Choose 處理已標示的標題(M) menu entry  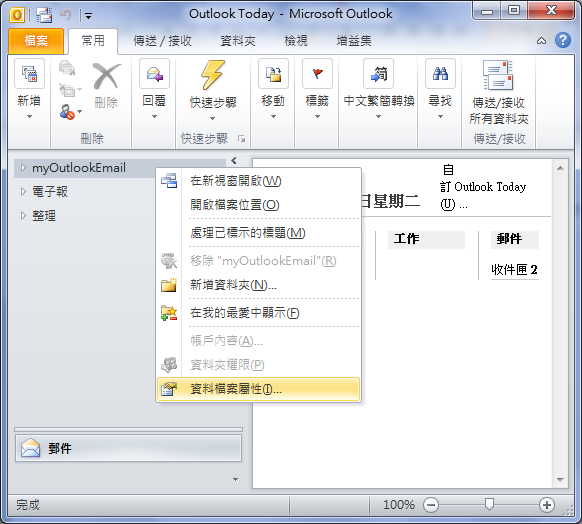pos(258,233)
